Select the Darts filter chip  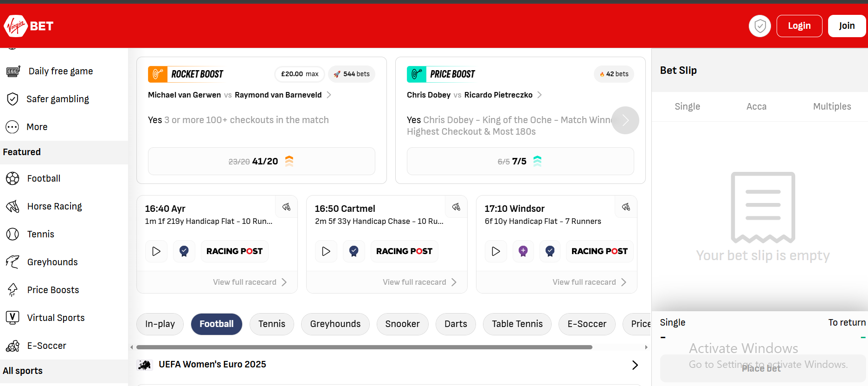point(456,324)
